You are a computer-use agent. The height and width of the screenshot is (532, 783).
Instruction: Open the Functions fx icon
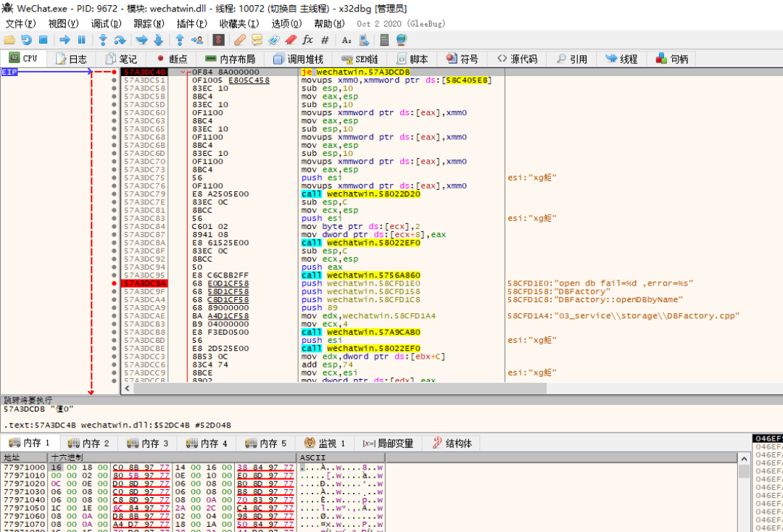pyautogui.click(x=307, y=40)
